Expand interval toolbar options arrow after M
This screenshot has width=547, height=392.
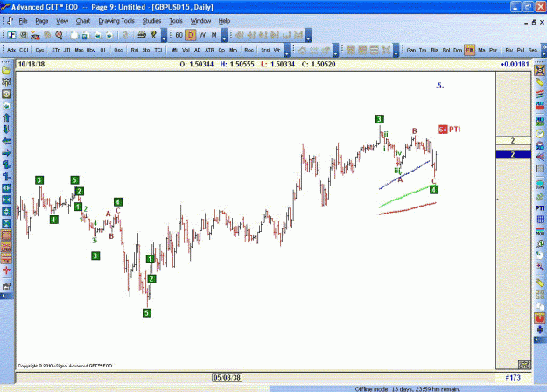pyautogui.click(x=224, y=35)
